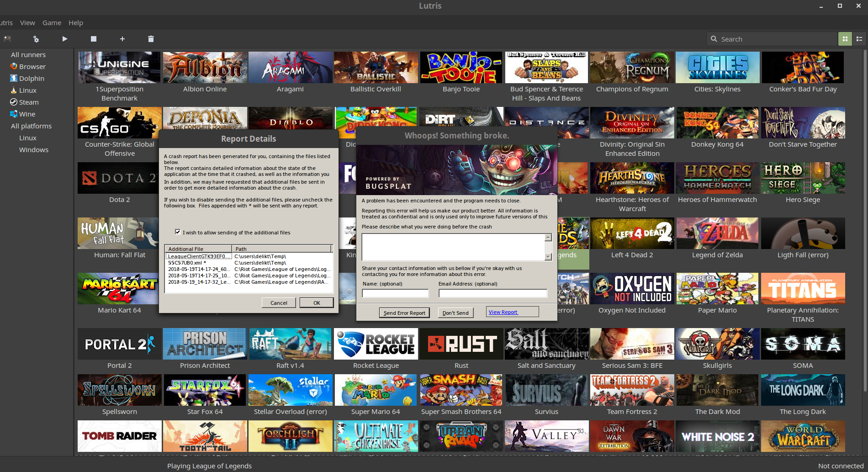
Task: Select Super Mario 64 thumbnail
Action: 376,390
